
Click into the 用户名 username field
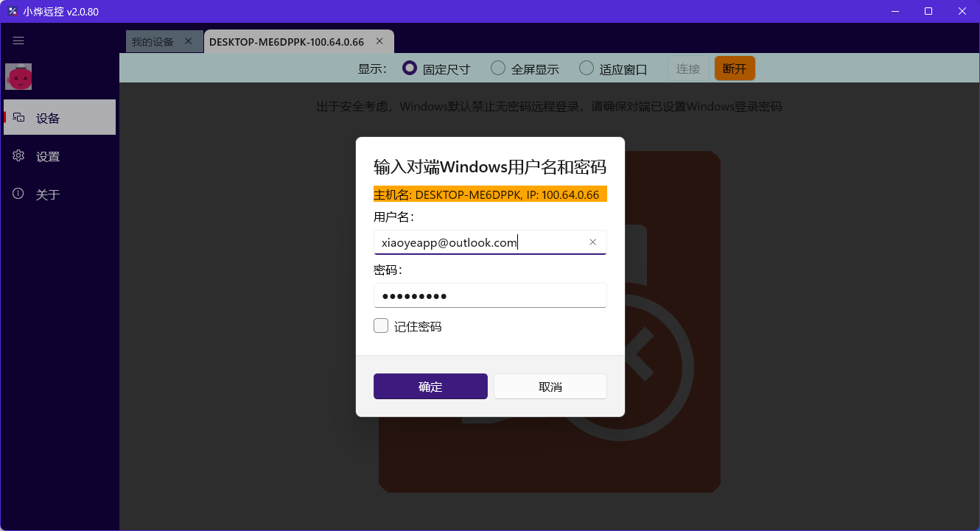[479, 242]
